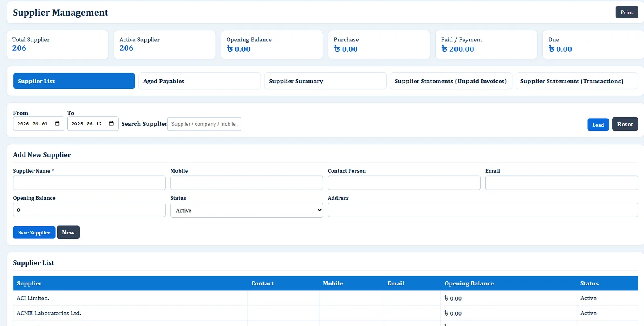644x326 pixels.
Task: Open the Supplier Summary tab
Action: coord(325,81)
